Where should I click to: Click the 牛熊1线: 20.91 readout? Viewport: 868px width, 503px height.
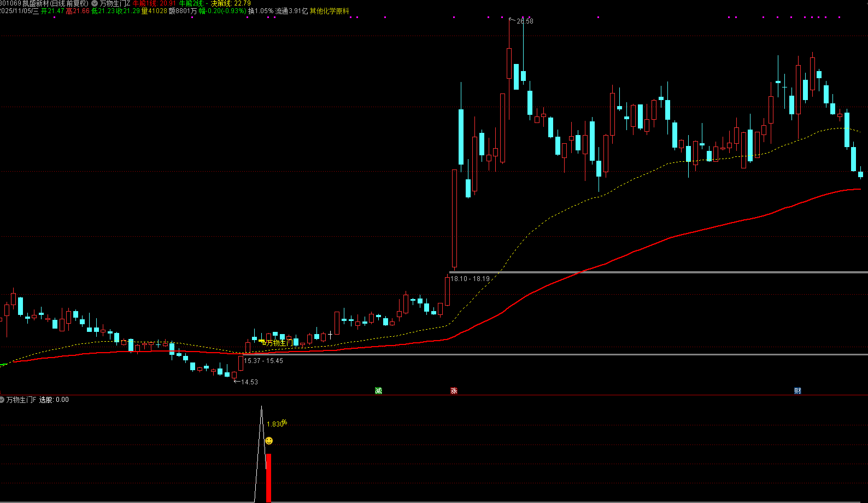tap(154, 3)
